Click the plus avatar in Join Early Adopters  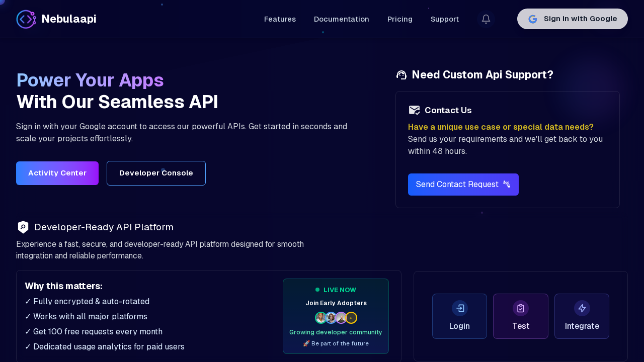coord(351,318)
